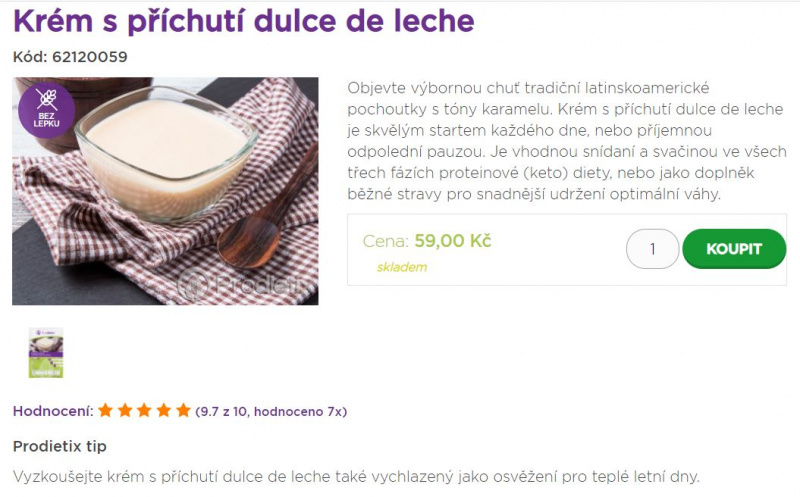Click the fourth rating star
This screenshot has height=497, width=800.
[164, 410]
